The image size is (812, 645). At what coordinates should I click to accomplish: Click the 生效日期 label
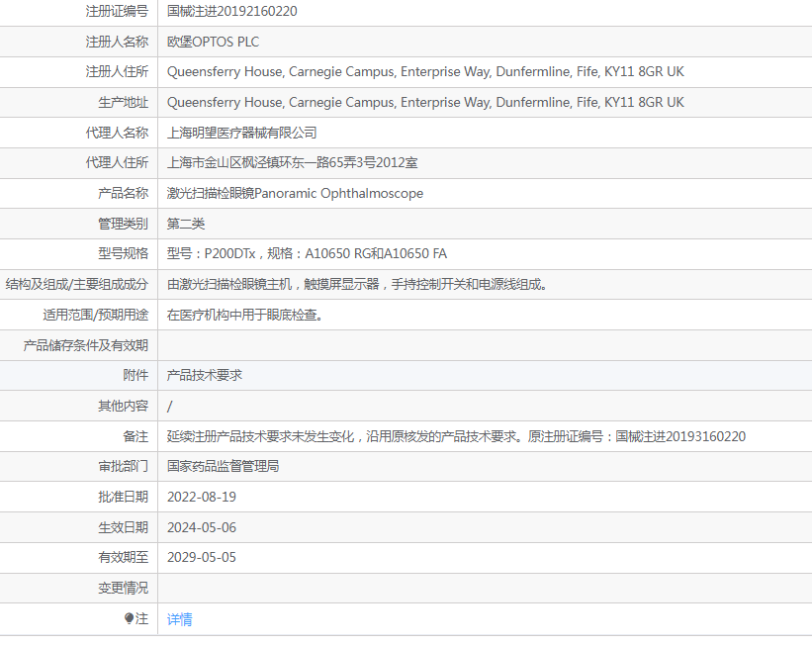(x=124, y=528)
